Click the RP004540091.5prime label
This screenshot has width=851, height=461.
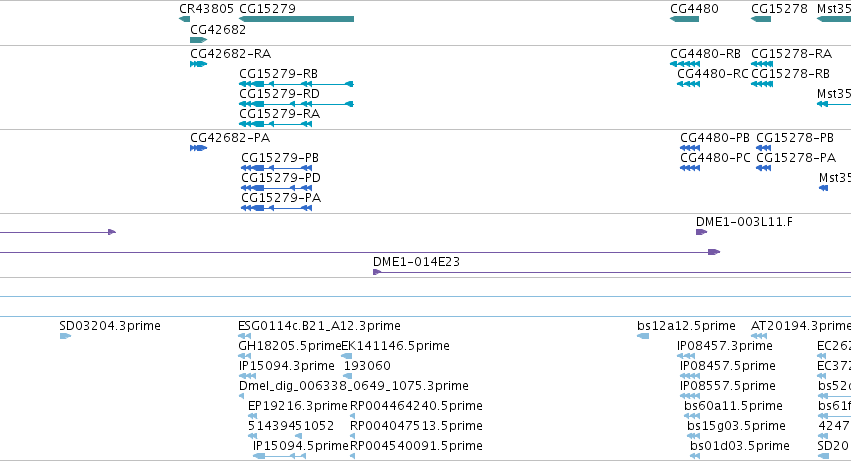tap(416, 446)
